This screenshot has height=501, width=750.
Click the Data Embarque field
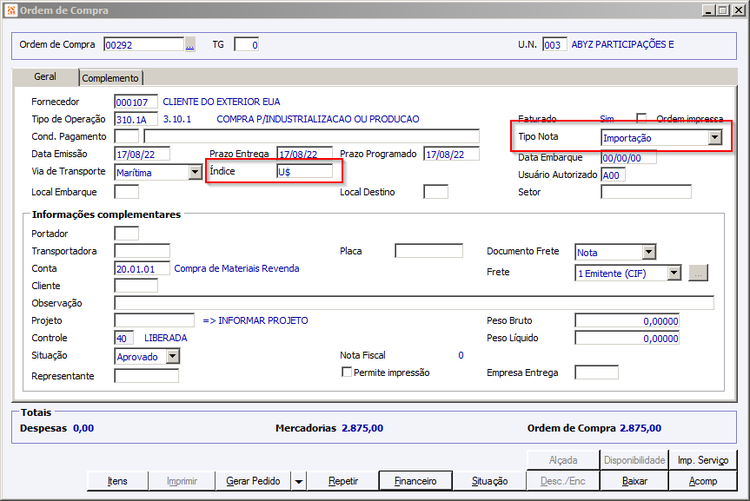click(629, 157)
